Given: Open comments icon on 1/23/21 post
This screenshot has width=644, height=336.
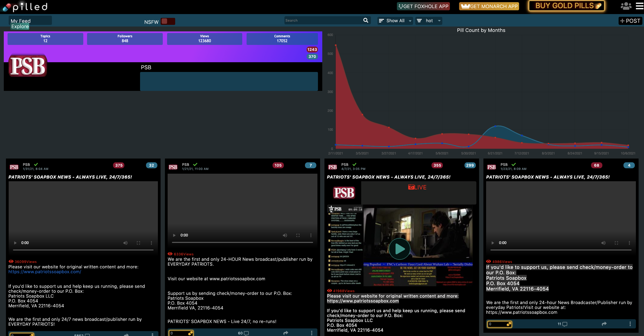Looking at the screenshot, I should 565,324.
